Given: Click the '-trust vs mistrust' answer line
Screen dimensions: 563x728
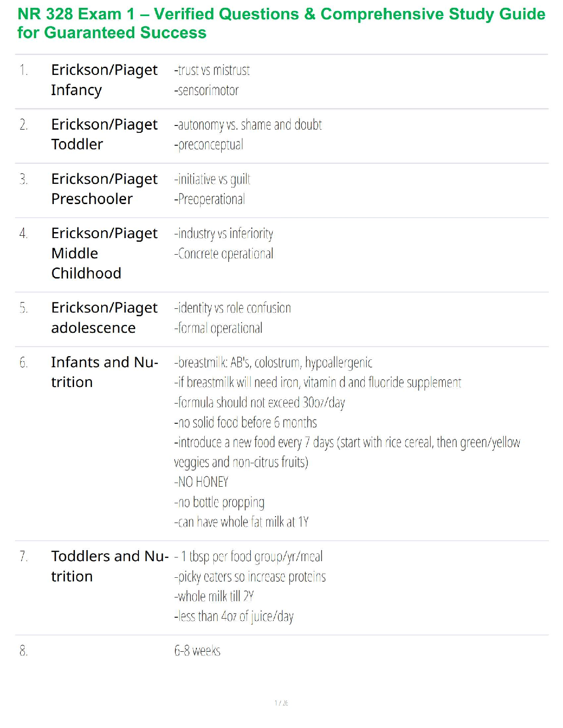Looking at the screenshot, I should click(212, 70).
